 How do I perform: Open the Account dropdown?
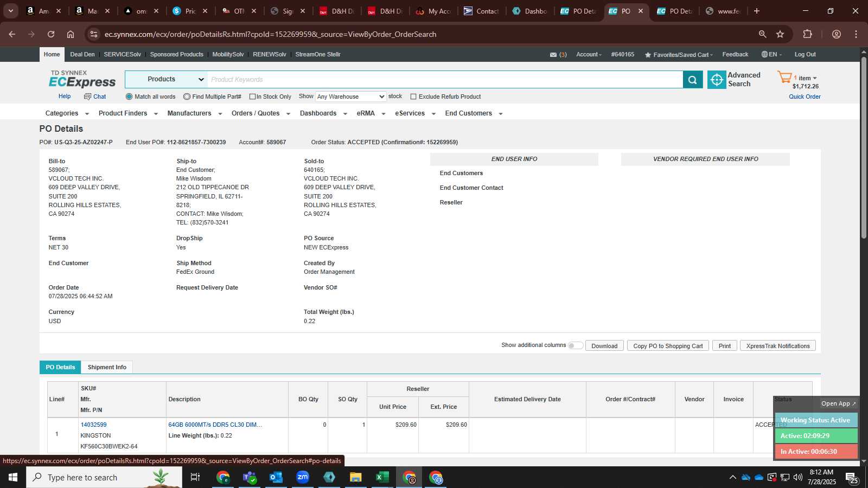click(589, 54)
